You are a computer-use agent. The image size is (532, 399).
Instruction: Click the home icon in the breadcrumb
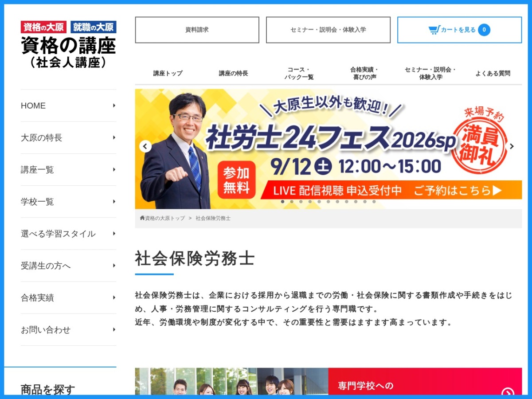pos(142,218)
